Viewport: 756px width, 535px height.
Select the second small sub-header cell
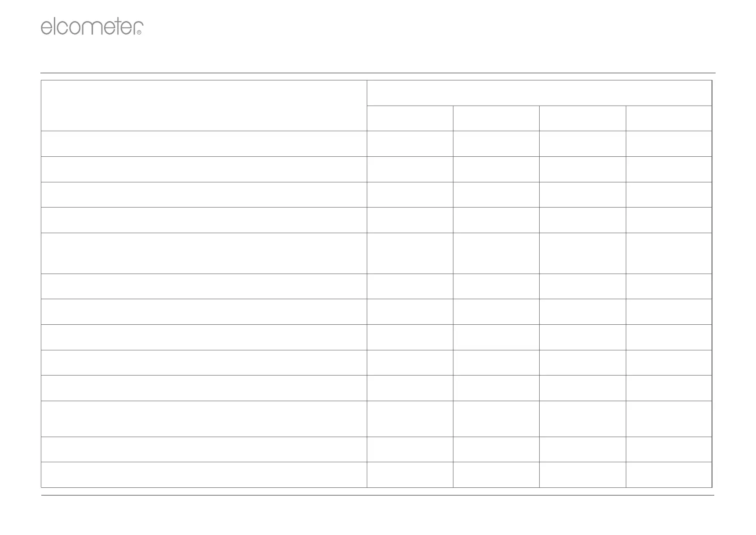point(496,118)
